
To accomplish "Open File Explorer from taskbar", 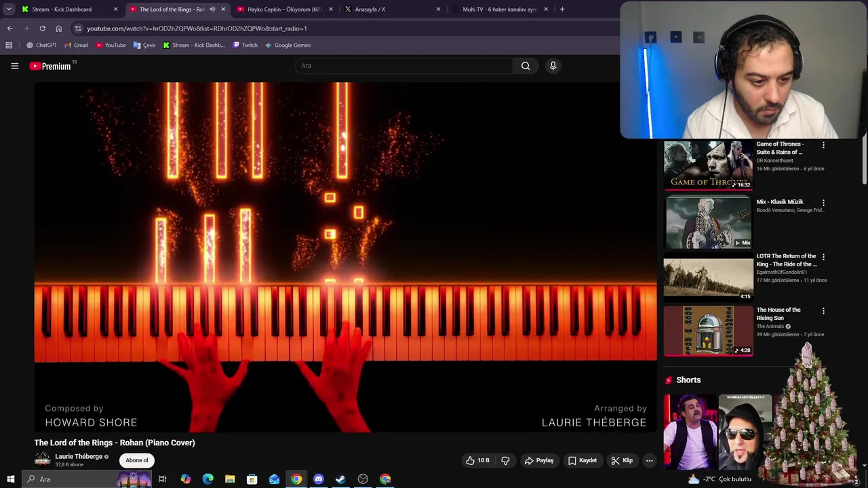I will (x=230, y=479).
